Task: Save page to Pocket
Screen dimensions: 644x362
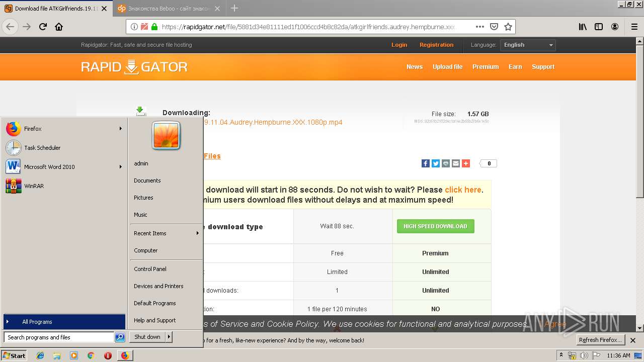Action: (494, 27)
